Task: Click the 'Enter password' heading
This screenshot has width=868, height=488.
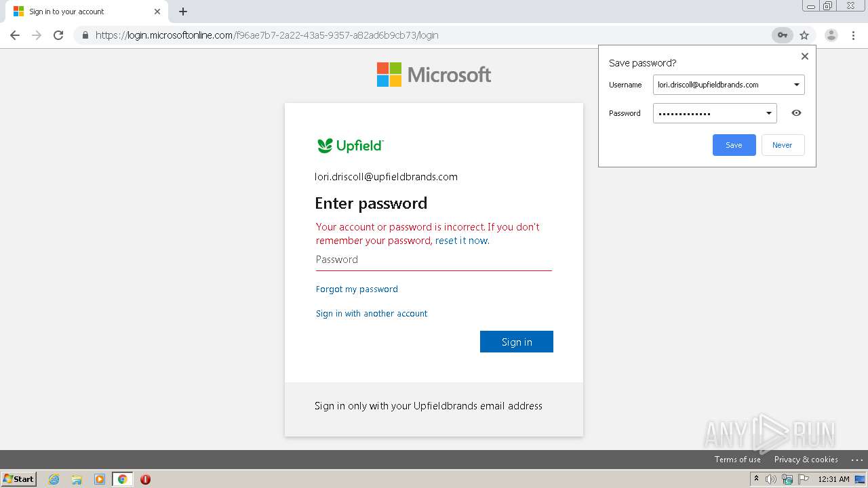Action: (x=371, y=203)
